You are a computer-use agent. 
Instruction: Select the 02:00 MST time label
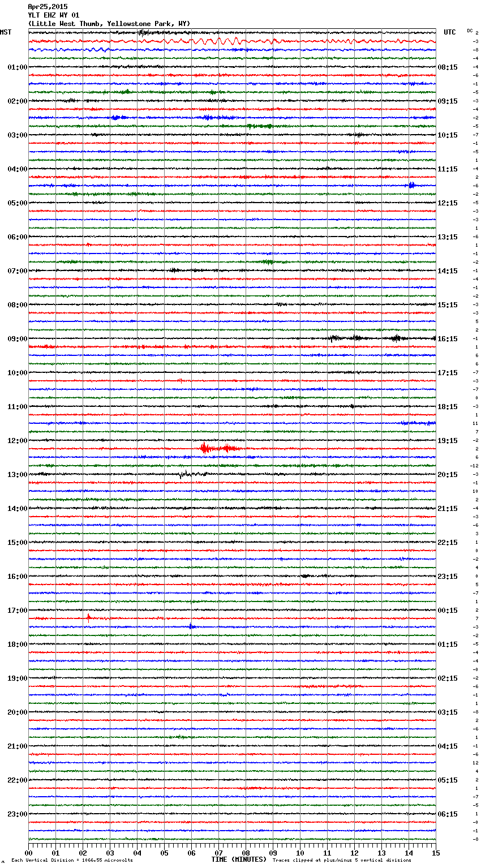[x=18, y=101]
